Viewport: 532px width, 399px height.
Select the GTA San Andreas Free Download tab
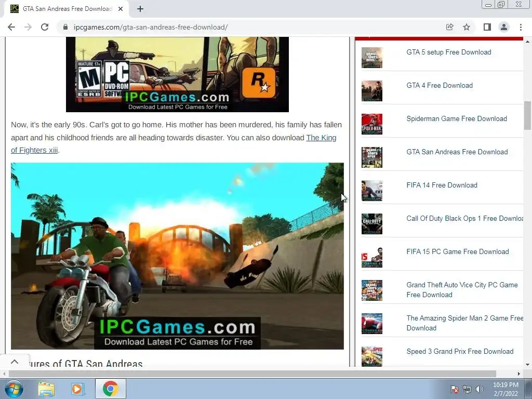pos(67,9)
